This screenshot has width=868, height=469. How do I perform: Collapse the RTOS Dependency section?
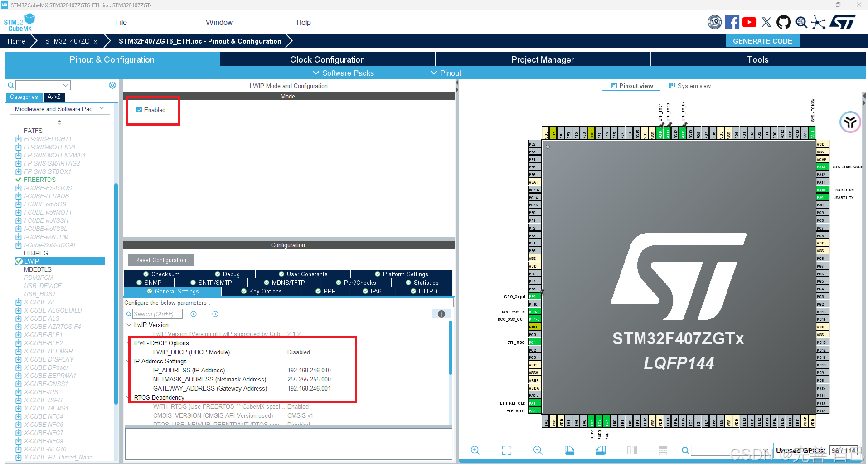129,397
